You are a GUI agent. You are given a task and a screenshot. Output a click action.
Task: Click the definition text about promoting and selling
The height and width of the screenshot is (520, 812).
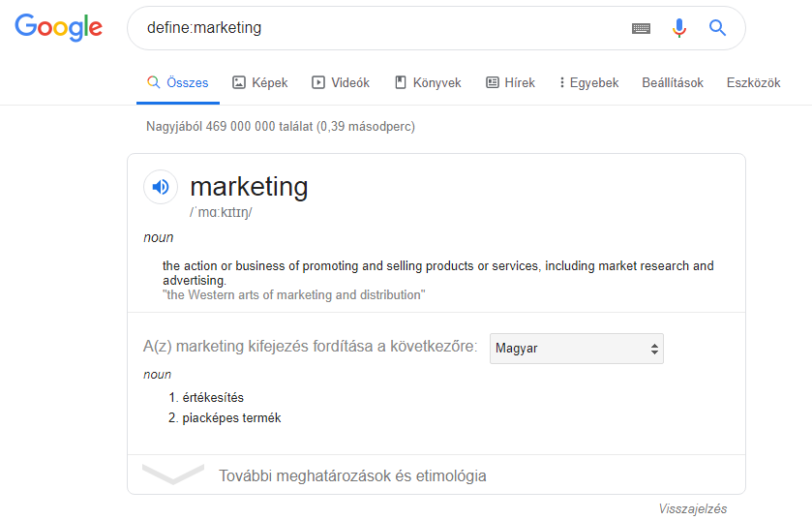click(438, 273)
